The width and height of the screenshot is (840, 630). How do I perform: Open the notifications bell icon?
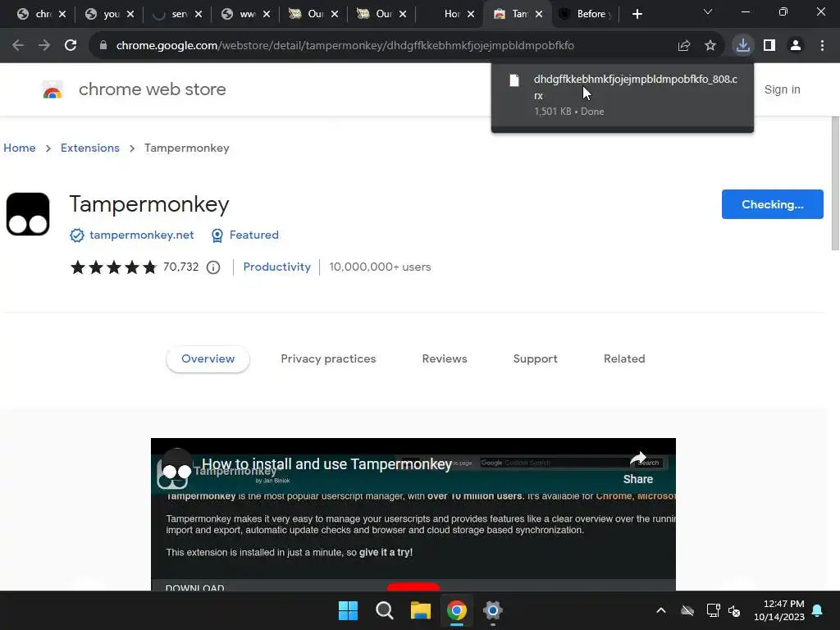coord(818,610)
